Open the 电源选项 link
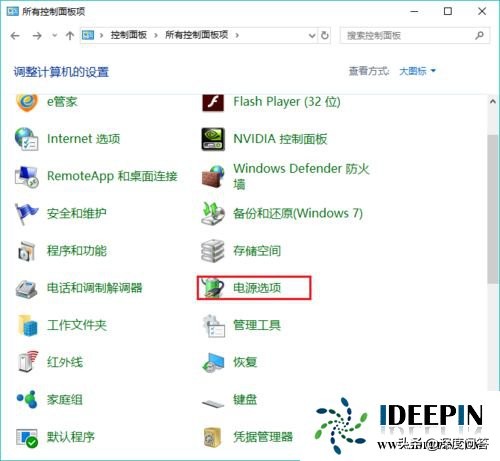 pos(257,288)
